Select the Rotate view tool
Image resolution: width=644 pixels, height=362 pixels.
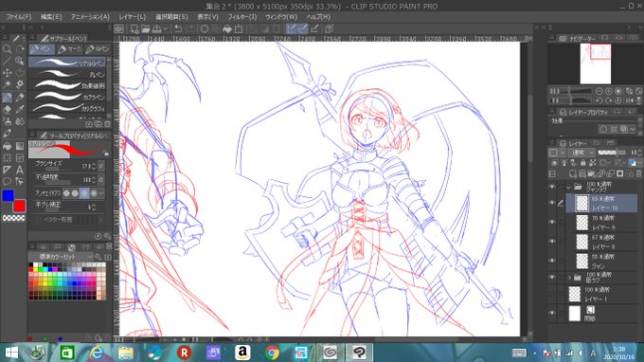tap(20, 49)
